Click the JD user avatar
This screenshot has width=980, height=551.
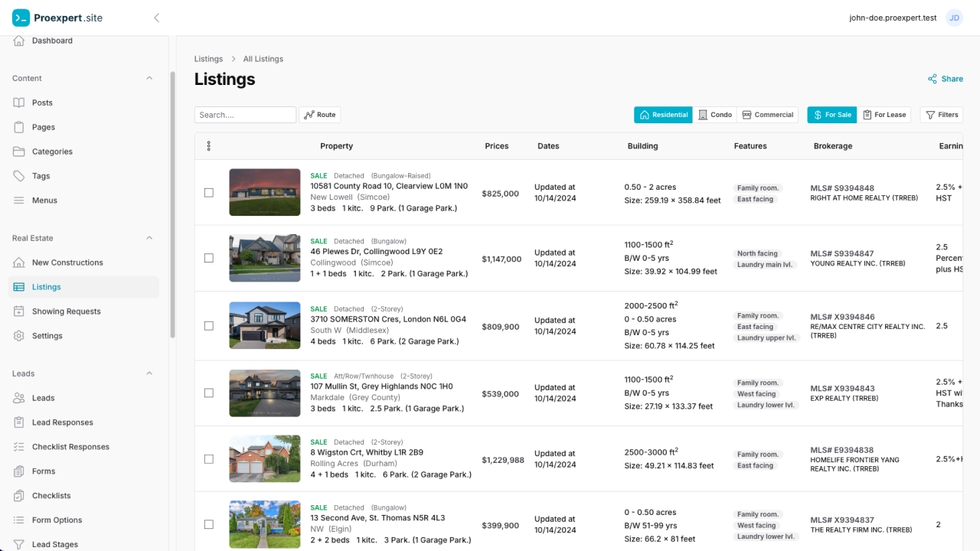954,18
